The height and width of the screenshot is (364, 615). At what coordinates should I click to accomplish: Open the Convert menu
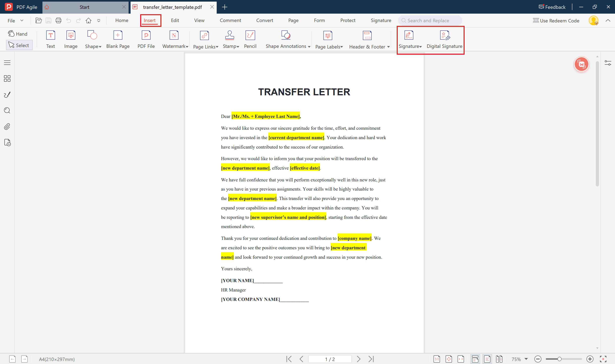(265, 20)
